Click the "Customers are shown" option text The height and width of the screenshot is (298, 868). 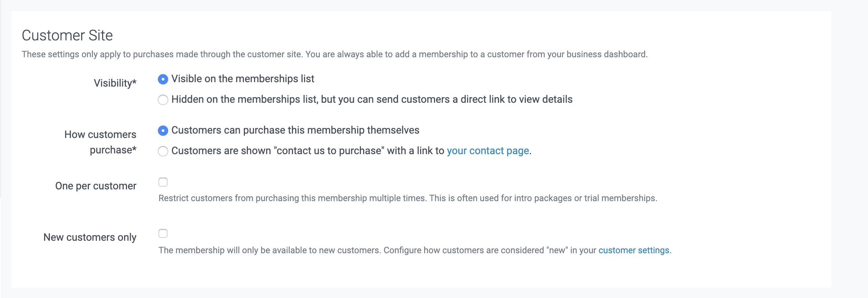pos(221,151)
